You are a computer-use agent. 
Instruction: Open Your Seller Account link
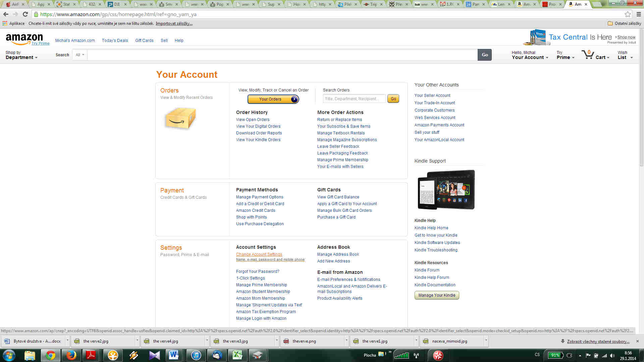pos(432,96)
